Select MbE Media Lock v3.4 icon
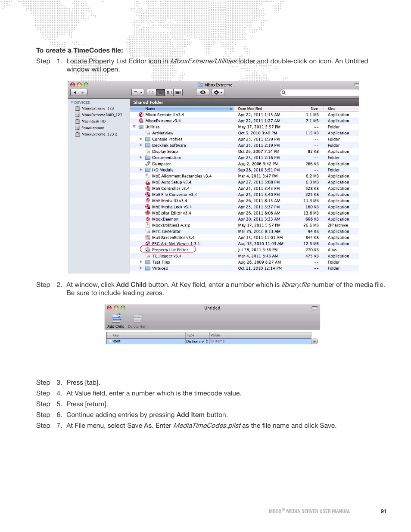 (x=148, y=207)
